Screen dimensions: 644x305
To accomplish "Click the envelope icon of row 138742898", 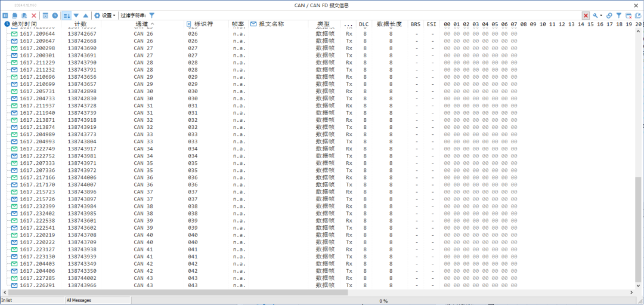I will (14, 91).
